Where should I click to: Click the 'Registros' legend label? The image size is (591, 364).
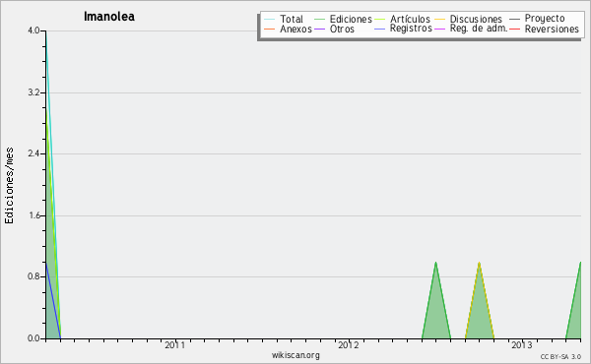(x=411, y=29)
